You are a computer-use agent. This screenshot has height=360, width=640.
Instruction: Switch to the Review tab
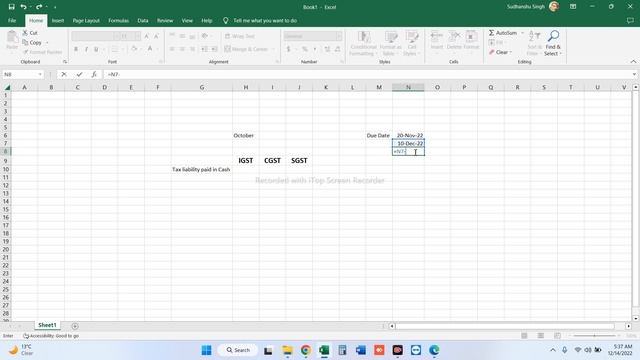coord(165,20)
